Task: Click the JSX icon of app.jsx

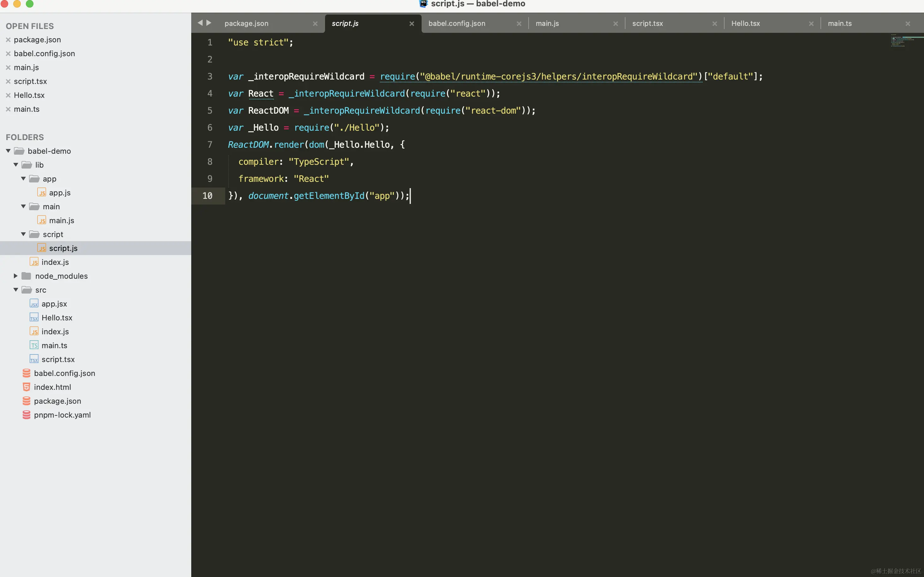Action: 34,304
